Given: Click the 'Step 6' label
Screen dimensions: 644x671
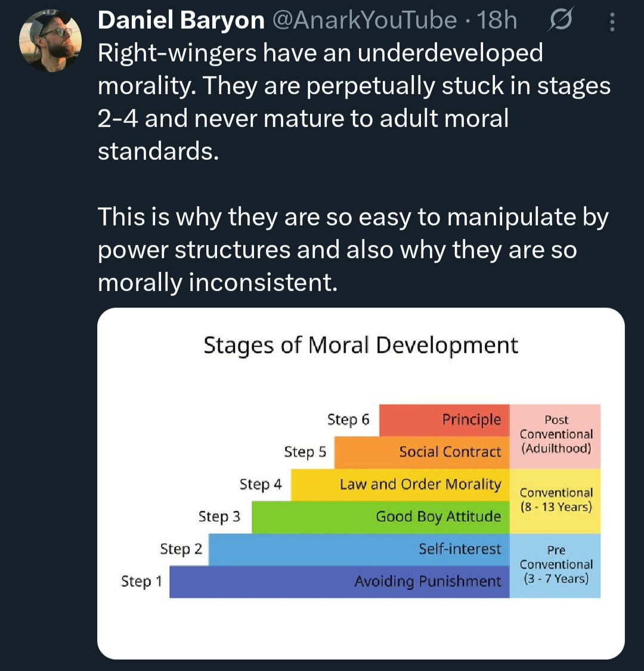Looking at the screenshot, I should click(348, 420).
